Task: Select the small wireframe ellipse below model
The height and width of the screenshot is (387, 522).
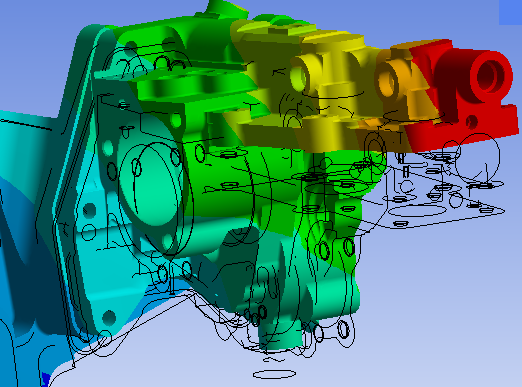Action: (274, 374)
